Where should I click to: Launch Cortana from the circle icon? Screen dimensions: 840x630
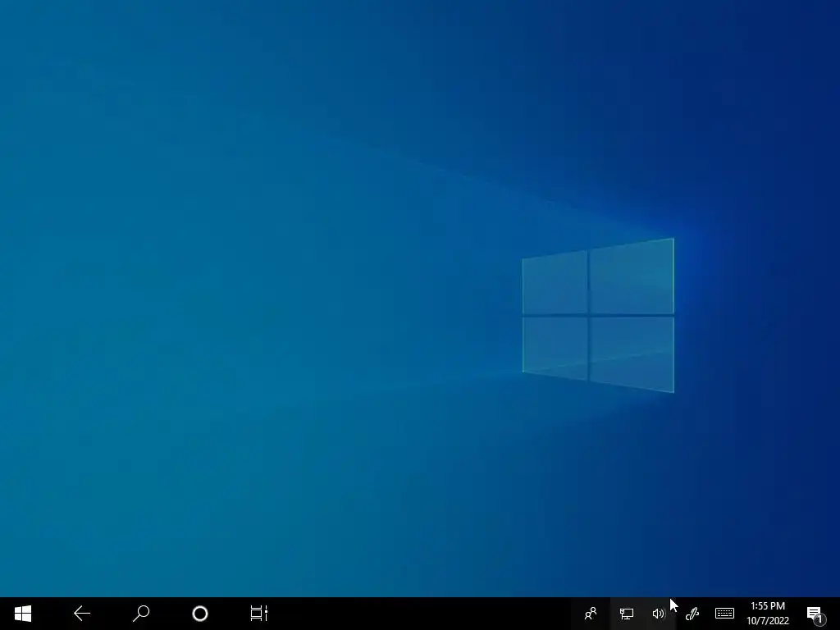coord(200,614)
